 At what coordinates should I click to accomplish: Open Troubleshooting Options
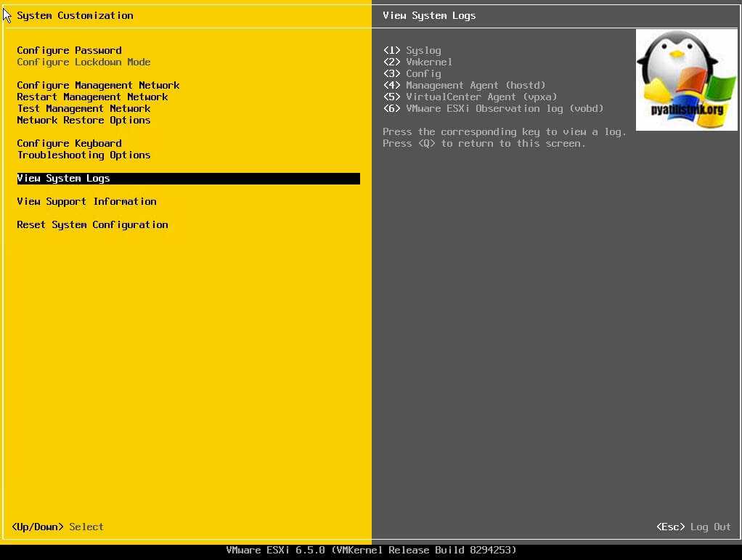pos(83,155)
